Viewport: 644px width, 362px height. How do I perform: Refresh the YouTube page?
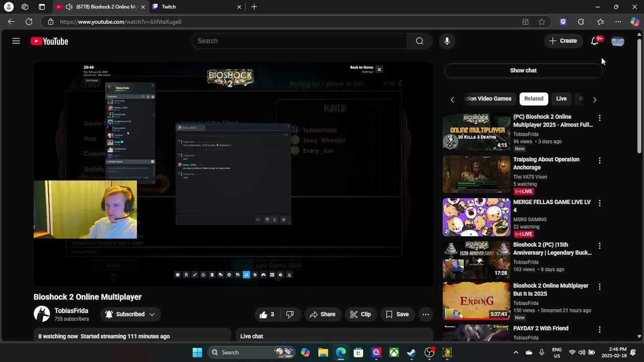tap(29, 22)
